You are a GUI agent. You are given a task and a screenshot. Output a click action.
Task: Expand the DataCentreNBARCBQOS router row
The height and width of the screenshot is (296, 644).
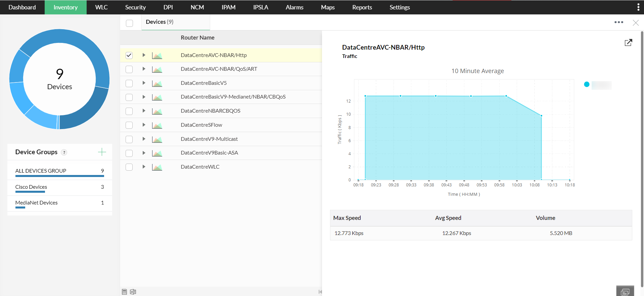tap(144, 111)
